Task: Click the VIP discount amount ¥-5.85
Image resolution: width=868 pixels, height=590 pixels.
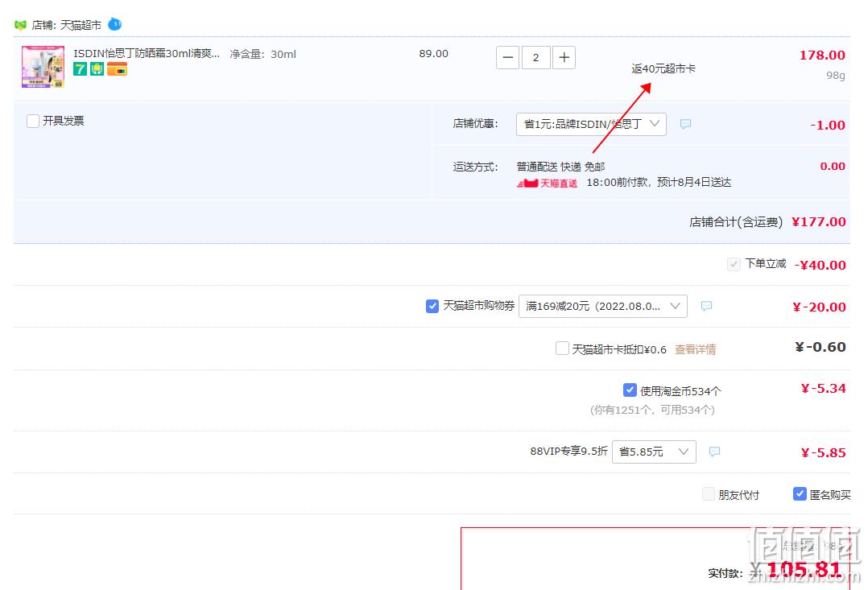Action: coord(823,452)
